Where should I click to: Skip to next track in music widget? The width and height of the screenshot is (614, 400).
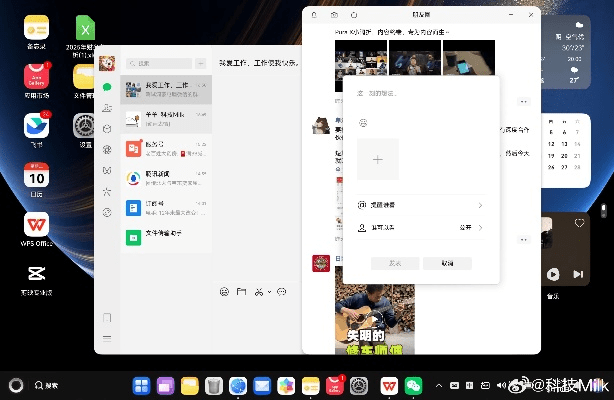point(578,274)
